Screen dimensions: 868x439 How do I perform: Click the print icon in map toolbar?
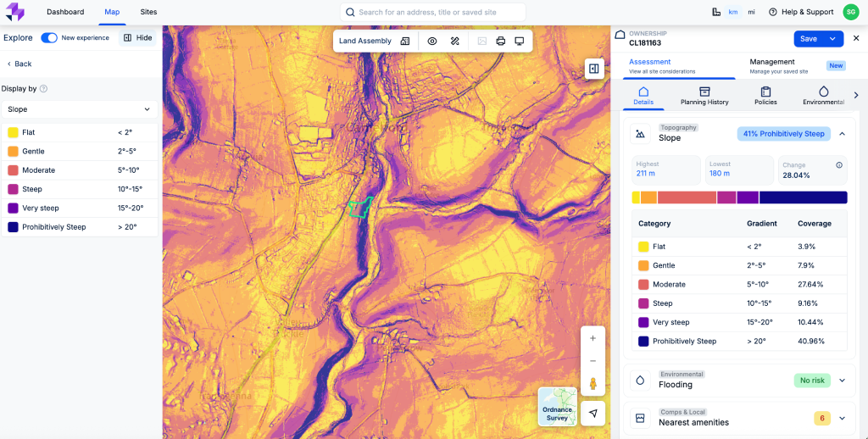click(x=500, y=41)
